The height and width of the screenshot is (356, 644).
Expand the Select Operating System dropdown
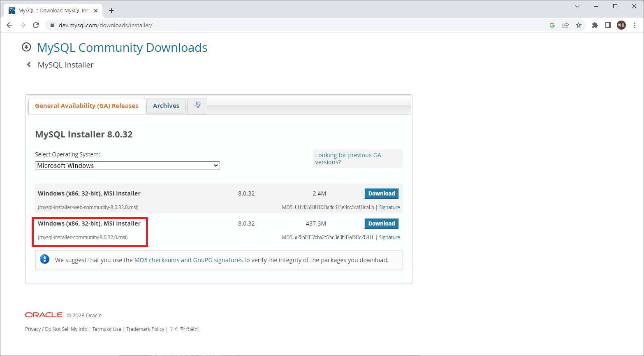click(127, 165)
